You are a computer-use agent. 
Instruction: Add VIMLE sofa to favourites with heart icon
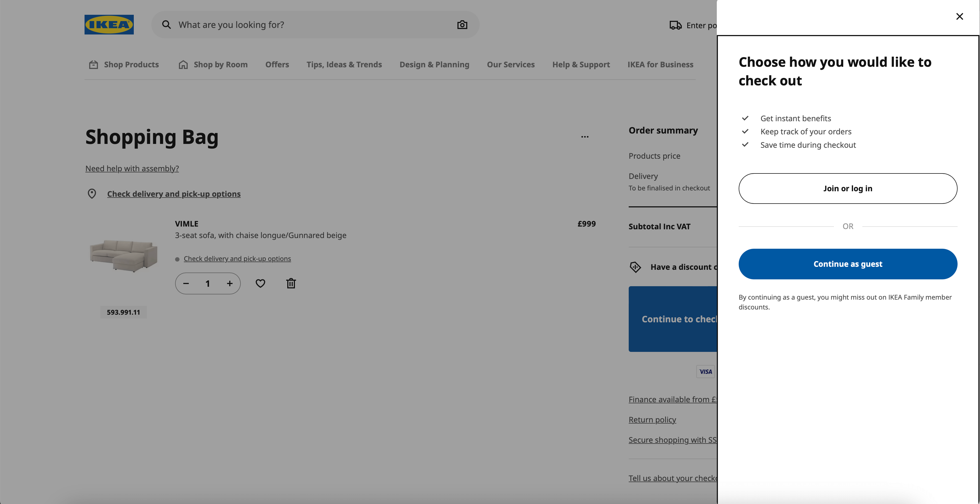tap(260, 283)
